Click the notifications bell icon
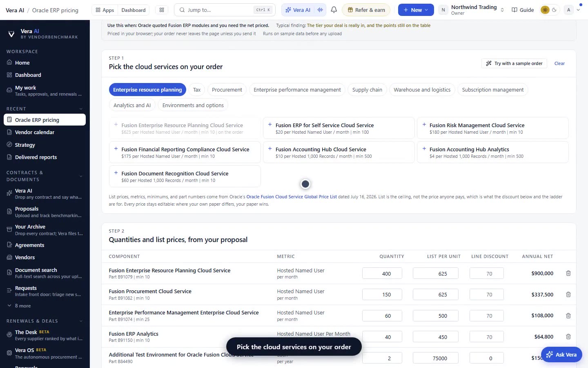This screenshot has height=368, width=588. (x=334, y=10)
